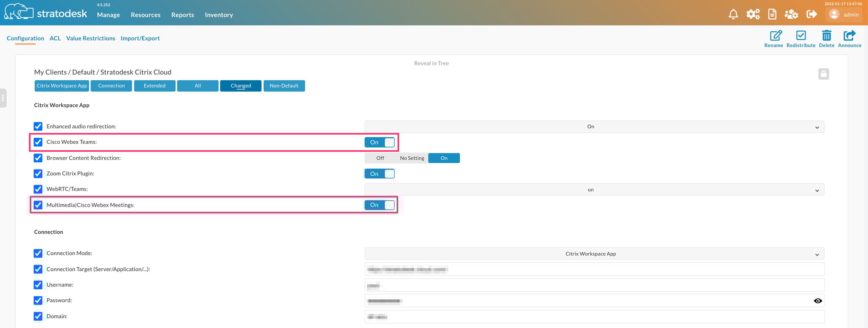Expand the left sidebar handle
Screen dimensions: 868x328
pyautogui.click(x=3, y=98)
